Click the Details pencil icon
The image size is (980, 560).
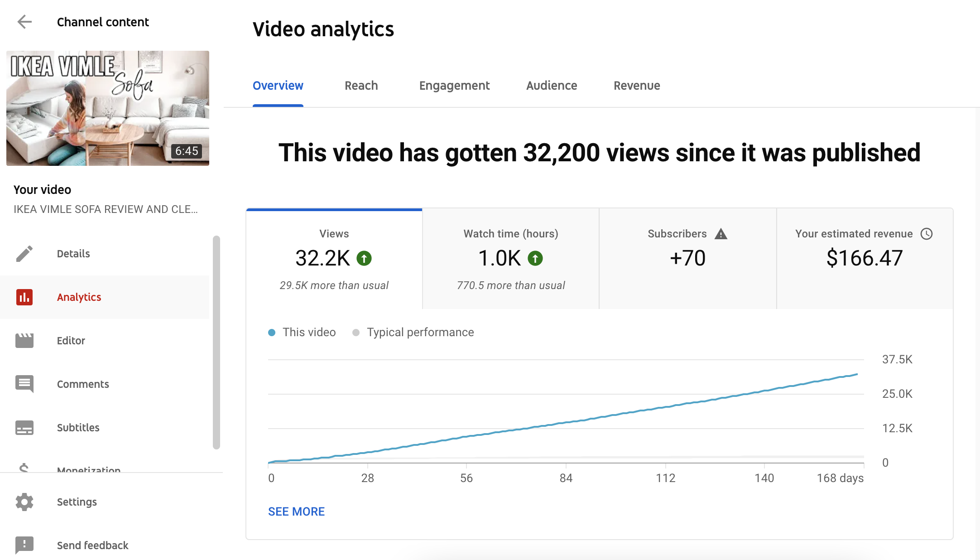(24, 254)
